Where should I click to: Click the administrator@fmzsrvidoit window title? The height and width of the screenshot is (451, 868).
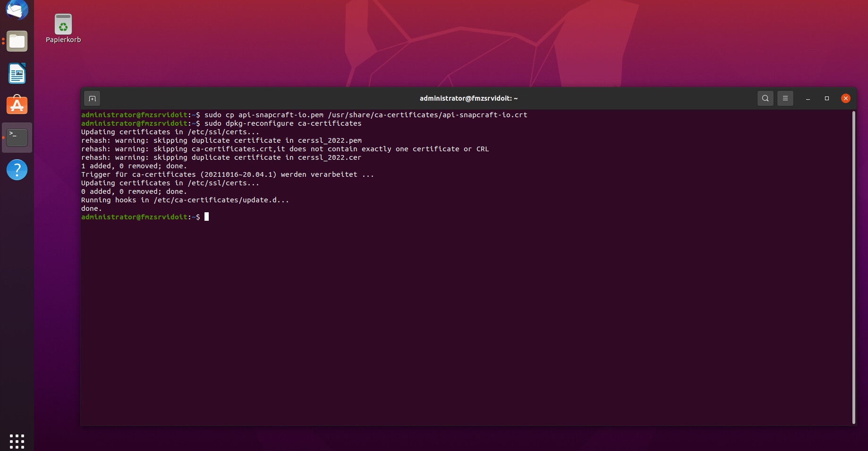pos(468,98)
